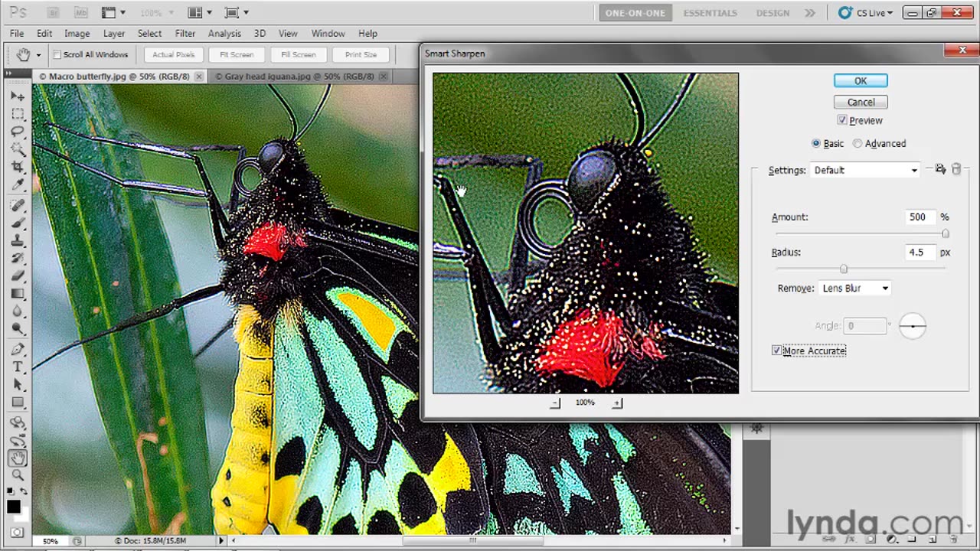Select the Path Selection tool
980x551 pixels.
coord(18,385)
